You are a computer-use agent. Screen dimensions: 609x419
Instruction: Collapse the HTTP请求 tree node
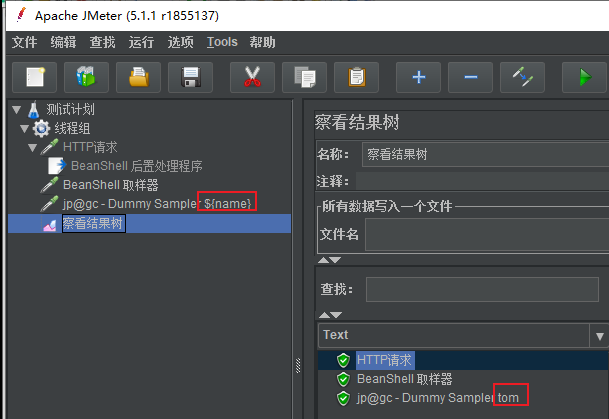click(33, 148)
